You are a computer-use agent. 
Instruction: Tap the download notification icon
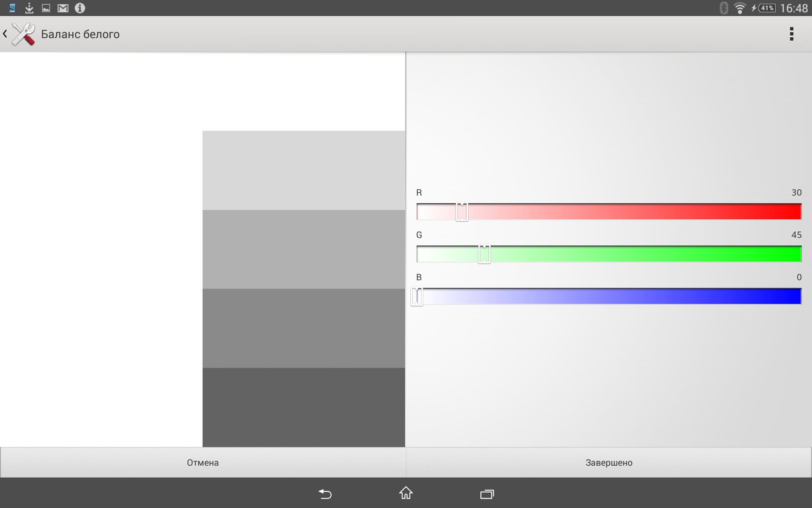[x=29, y=8]
